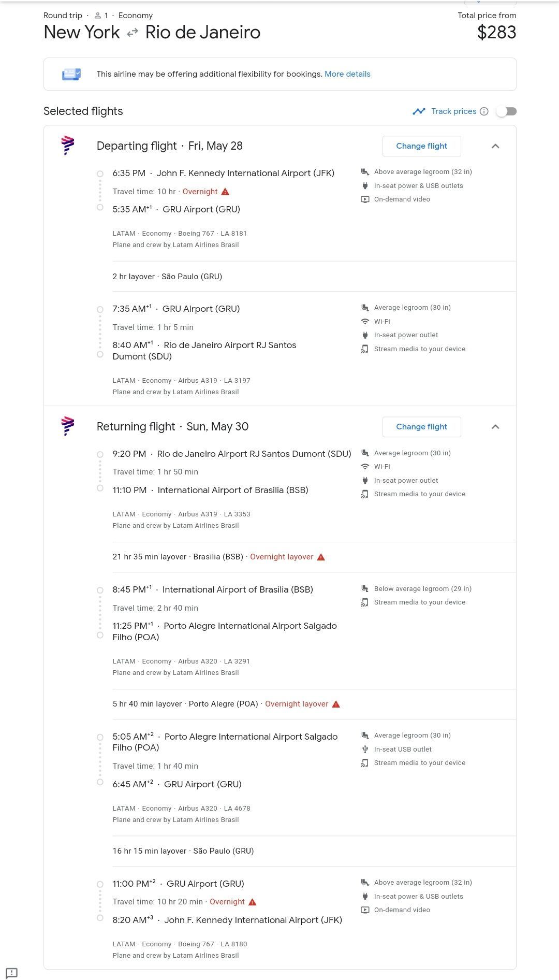559x980 pixels.
Task: Click the Wi-Fi icon for flight LA 3197
Action: tap(365, 321)
